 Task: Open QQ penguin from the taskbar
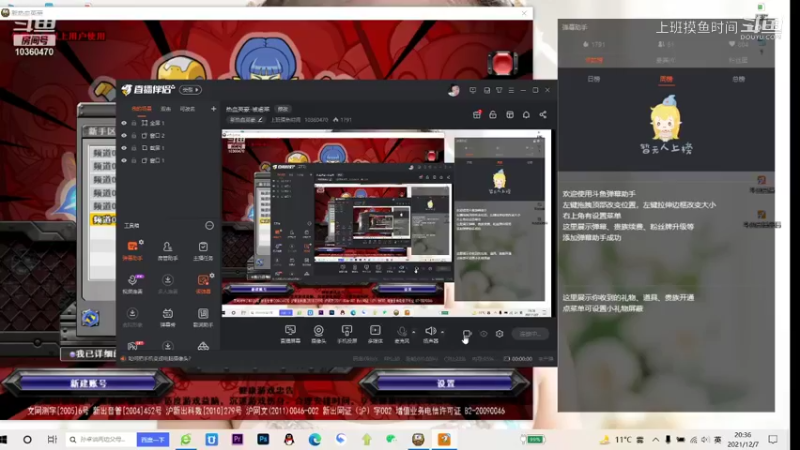click(289, 439)
